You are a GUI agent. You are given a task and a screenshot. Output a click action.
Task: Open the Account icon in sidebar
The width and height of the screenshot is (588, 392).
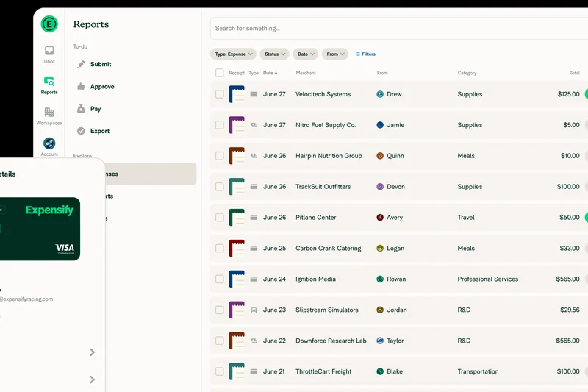pos(49,144)
